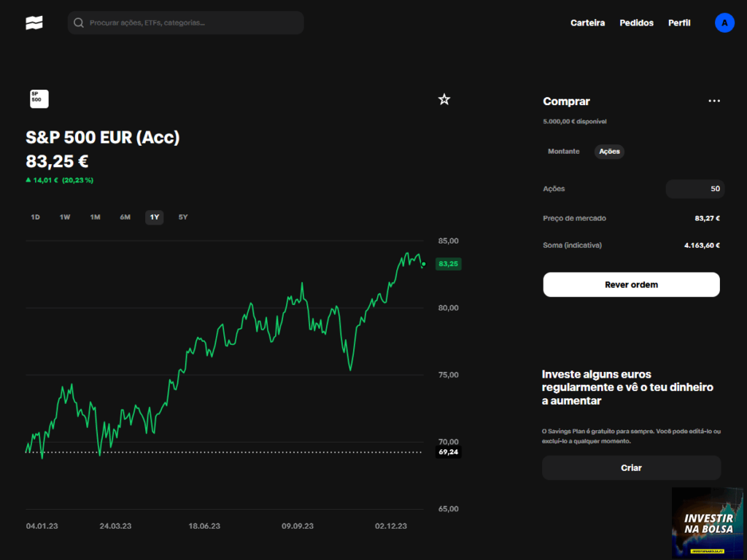Click the 70,00 price axis label
The height and width of the screenshot is (560, 747).
(449, 442)
